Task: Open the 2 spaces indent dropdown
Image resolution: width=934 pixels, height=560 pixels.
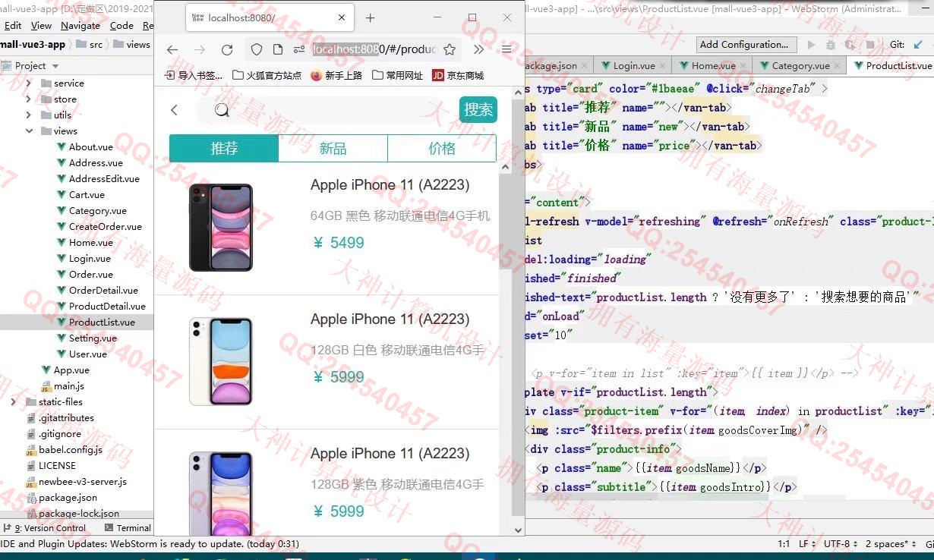Action: 891,544
